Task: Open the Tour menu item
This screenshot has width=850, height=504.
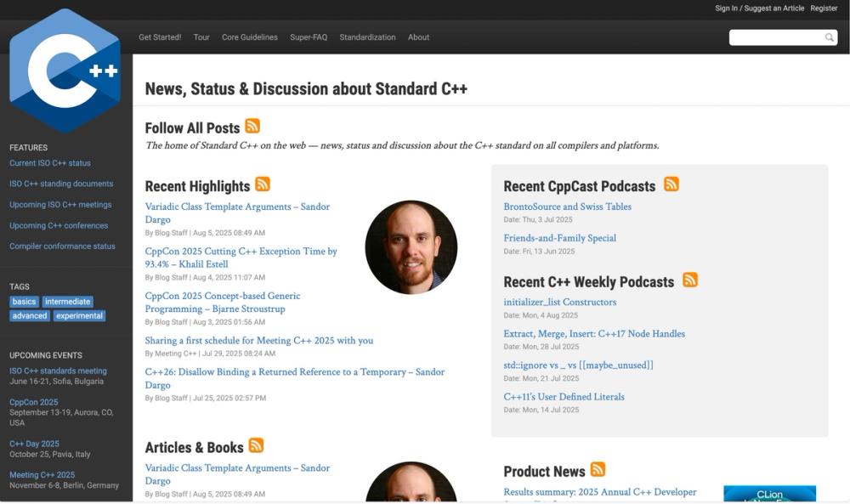Action: [201, 37]
